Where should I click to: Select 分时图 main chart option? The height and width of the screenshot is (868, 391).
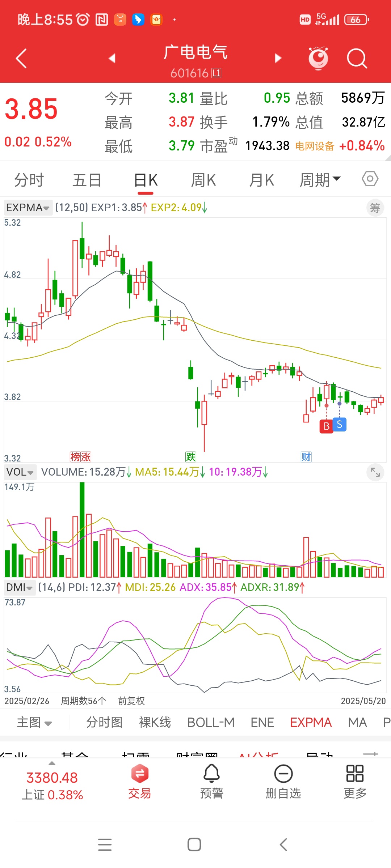pyautogui.click(x=104, y=722)
